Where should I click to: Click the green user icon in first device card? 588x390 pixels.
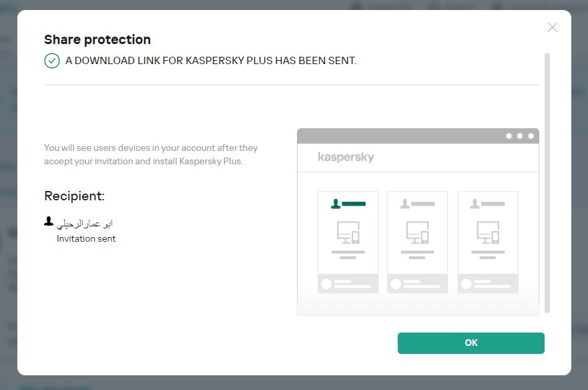(x=336, y=203)
